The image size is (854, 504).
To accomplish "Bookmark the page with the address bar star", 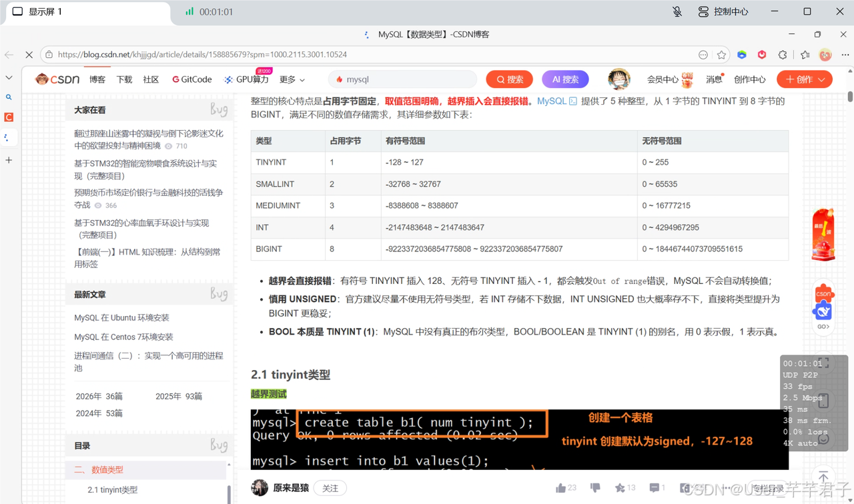I will point(722,54).
